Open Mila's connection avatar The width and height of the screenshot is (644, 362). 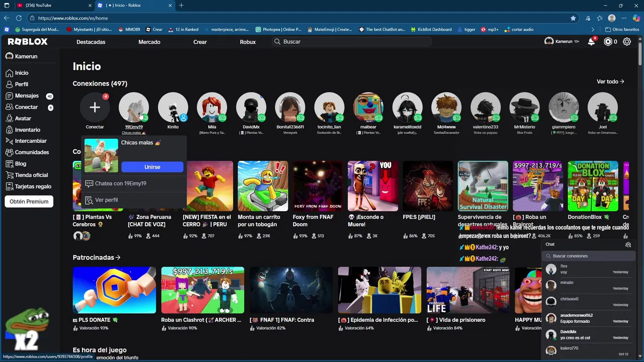click(x=212, y=107)
